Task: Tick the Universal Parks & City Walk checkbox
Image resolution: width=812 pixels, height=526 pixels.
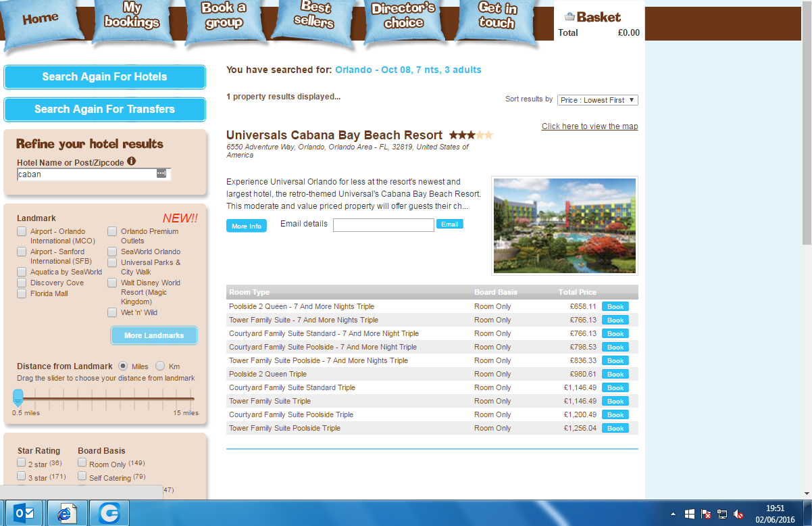Action: click(x=112, y=262)
